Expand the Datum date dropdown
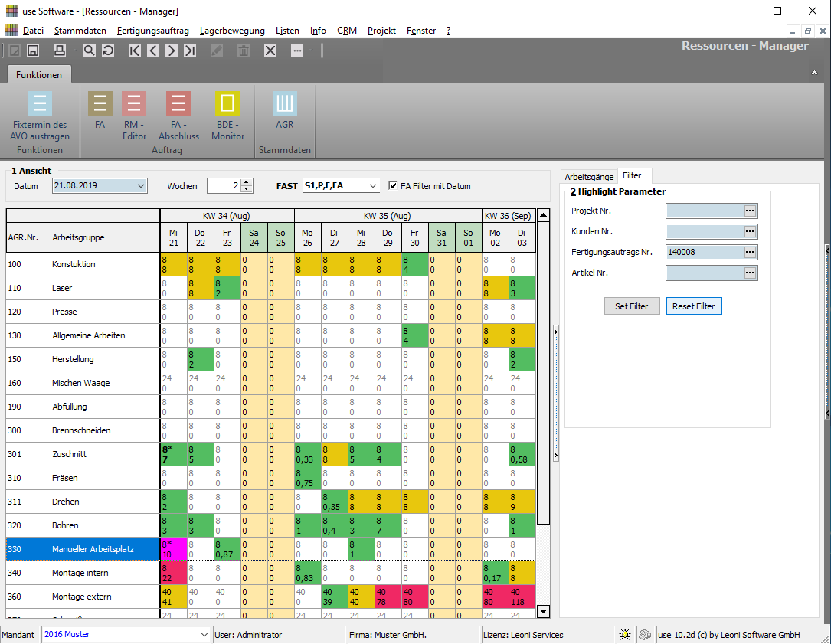 point(140,186)
